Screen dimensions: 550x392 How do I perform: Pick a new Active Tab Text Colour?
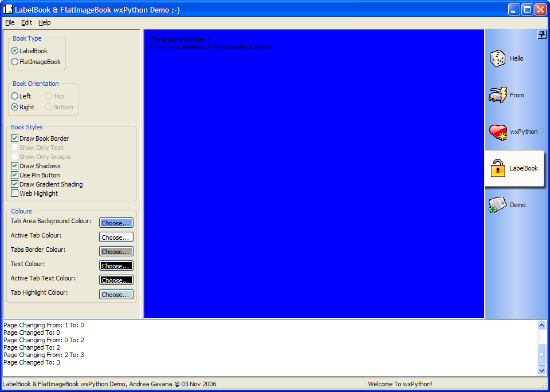point(116,280)
